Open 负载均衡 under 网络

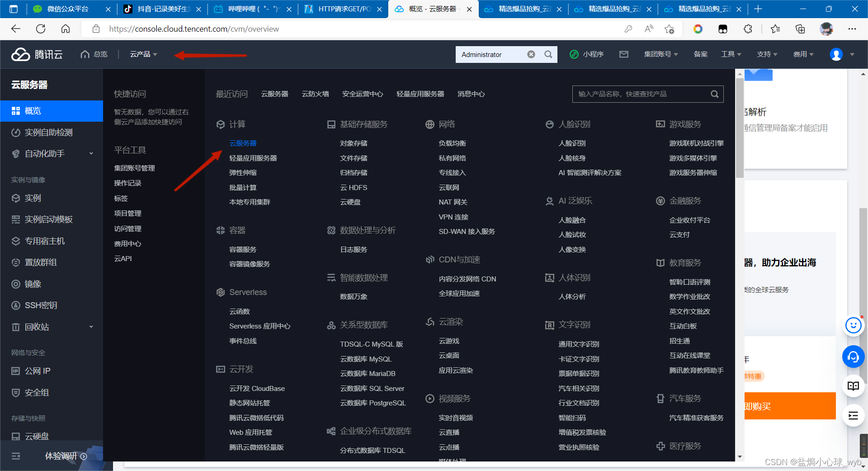452,143
